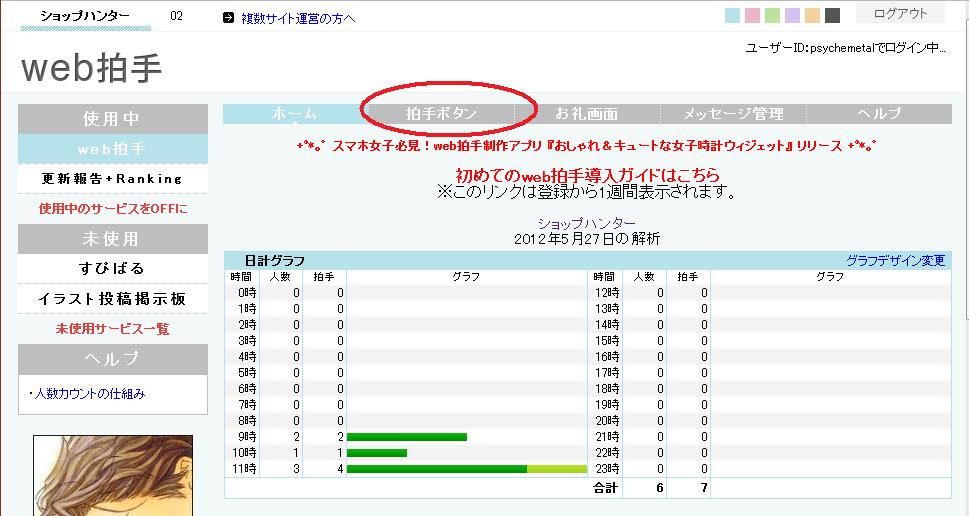Click the arrow icon beside 複数サイト運営の方へ

coord(228,17)
